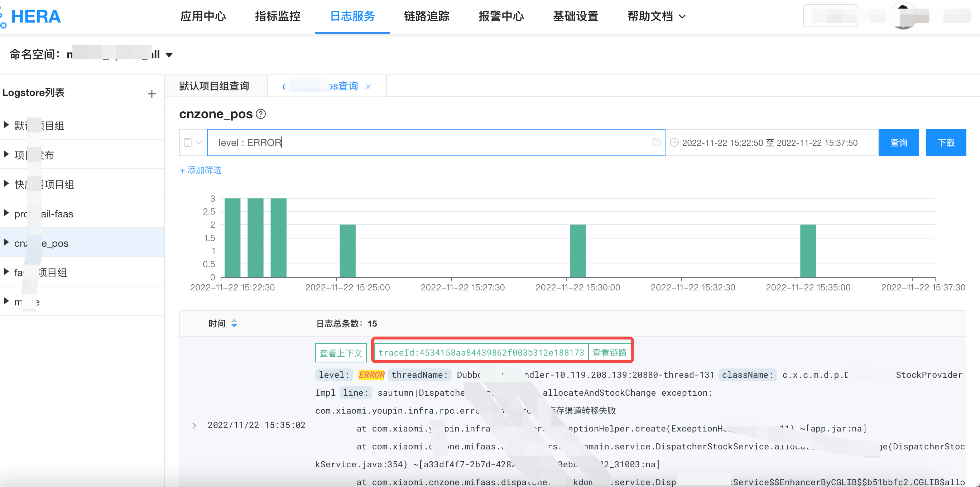Click the clock icon in the time range picker
The width and height of the screenshot is (980, 487).
(x=674, y=143)
